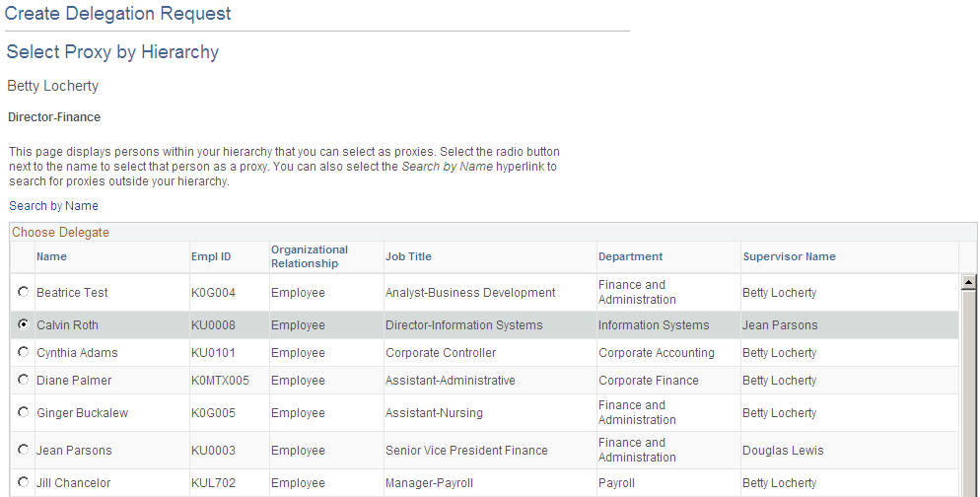Sort by Supervisor Name column header
Image resolution: width=980 pixels, height=497 pixels.
pyautogui.click(x=789, y=256)
